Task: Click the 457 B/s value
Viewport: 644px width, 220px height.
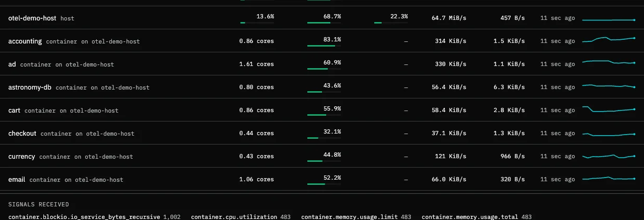Action: point(513,18)
